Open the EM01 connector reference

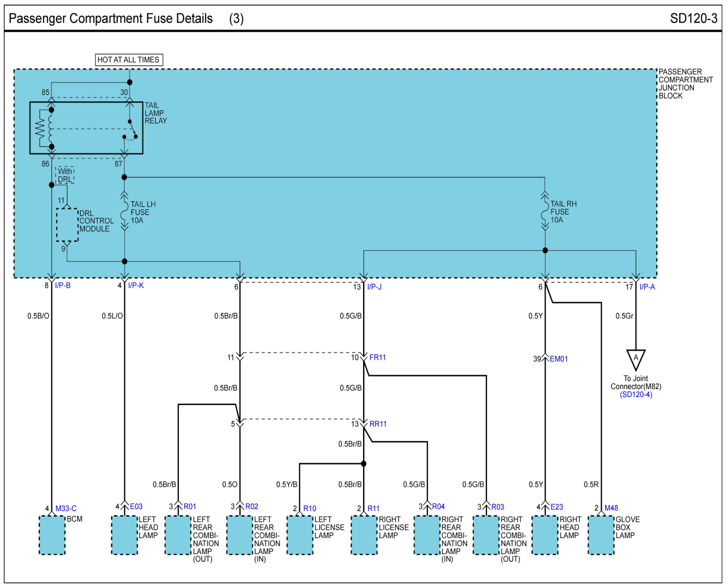(559, 359)
